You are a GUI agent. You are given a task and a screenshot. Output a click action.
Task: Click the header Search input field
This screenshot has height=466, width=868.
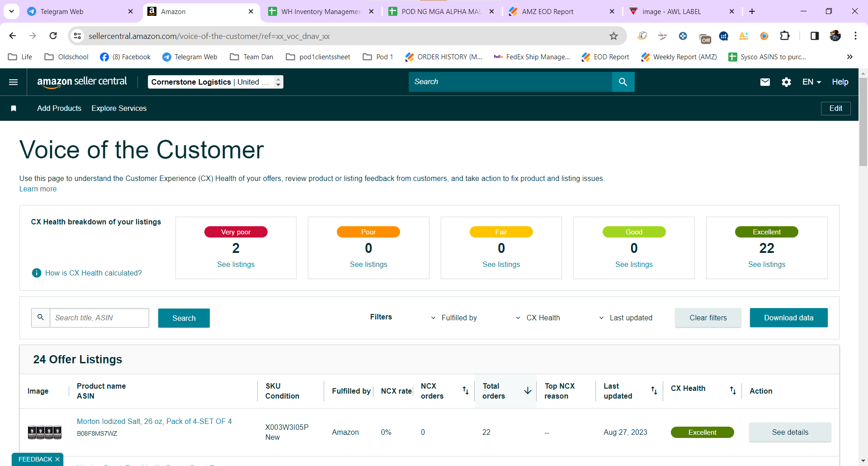[510, 82]
